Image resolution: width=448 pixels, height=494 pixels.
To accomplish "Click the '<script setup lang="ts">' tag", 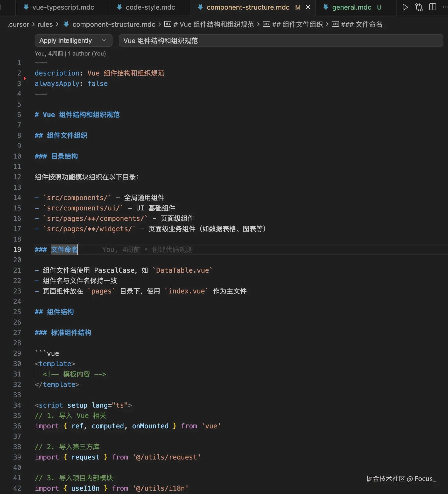I will tap(83, 405).
